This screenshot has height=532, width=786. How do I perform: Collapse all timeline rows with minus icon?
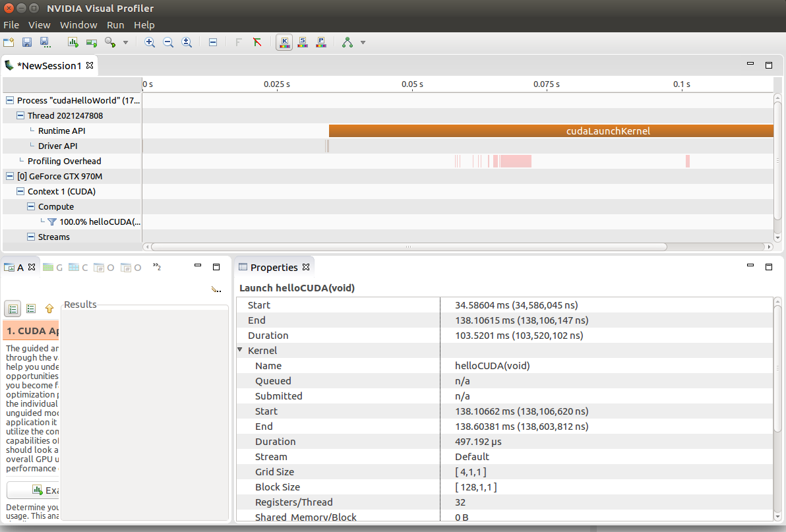[213, 43]
